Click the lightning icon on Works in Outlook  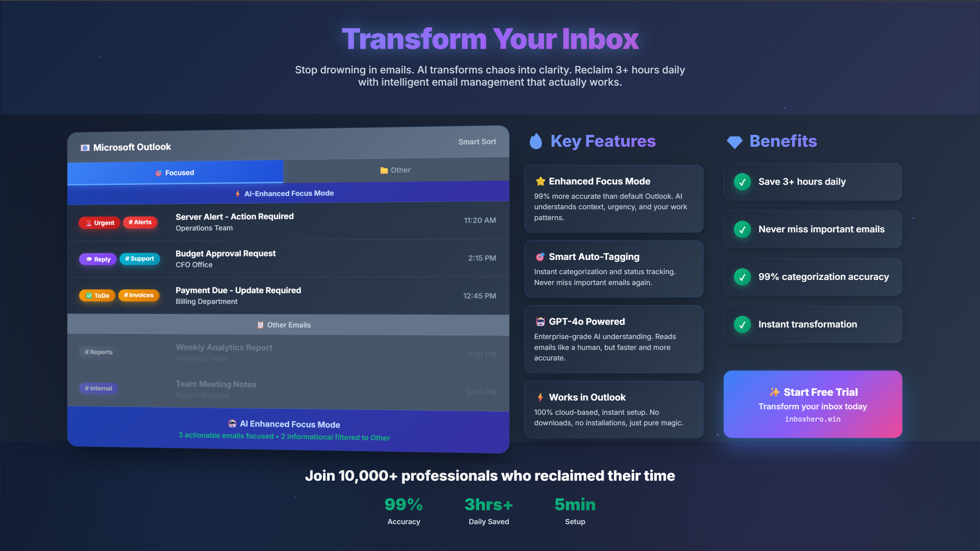(x=540, y=397)
